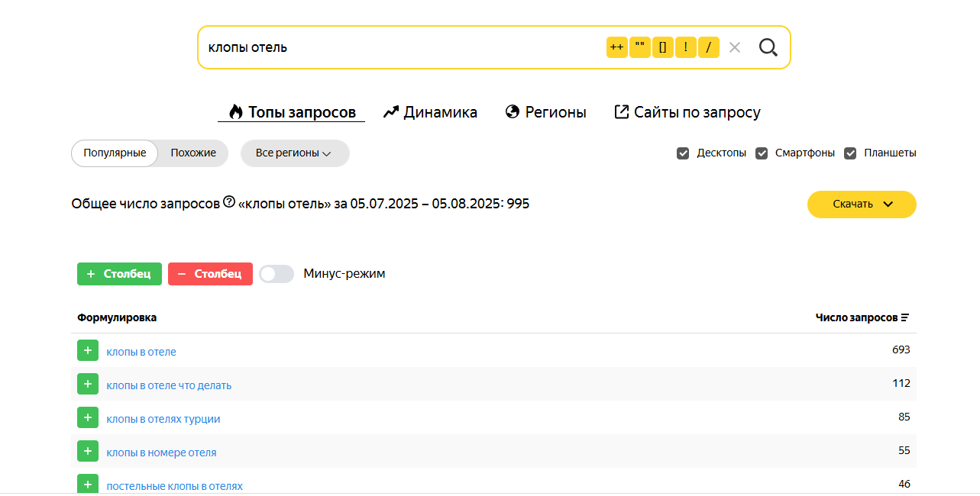Enable the "Минус-режим" toggle

click(x=277, y=274)
